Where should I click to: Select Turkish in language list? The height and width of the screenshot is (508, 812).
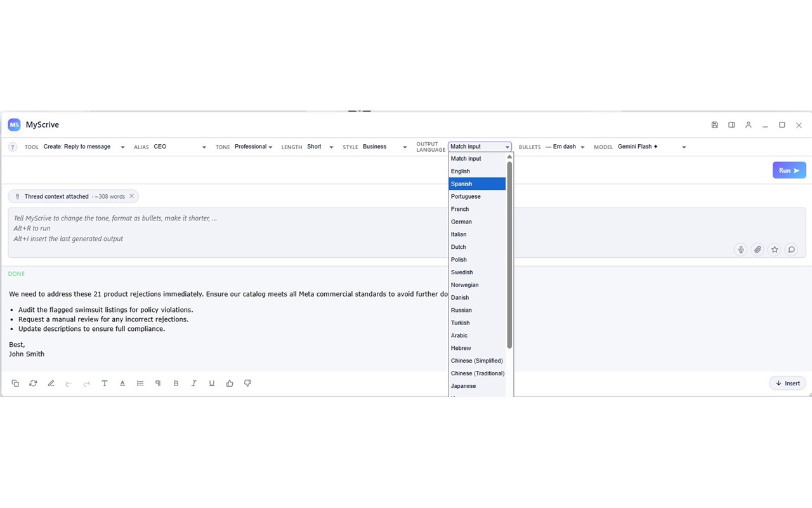[x=477, y=323]
